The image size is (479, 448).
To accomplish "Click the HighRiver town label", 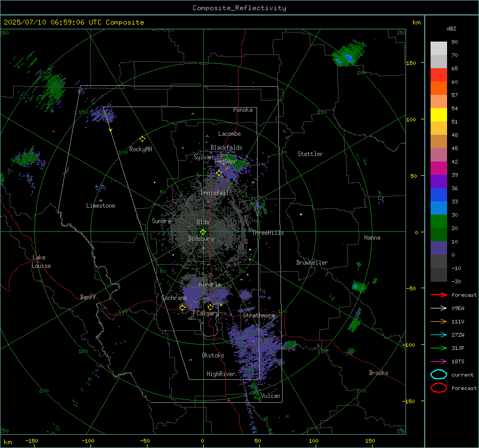I will pyautogui.click(x=221, y=374).
